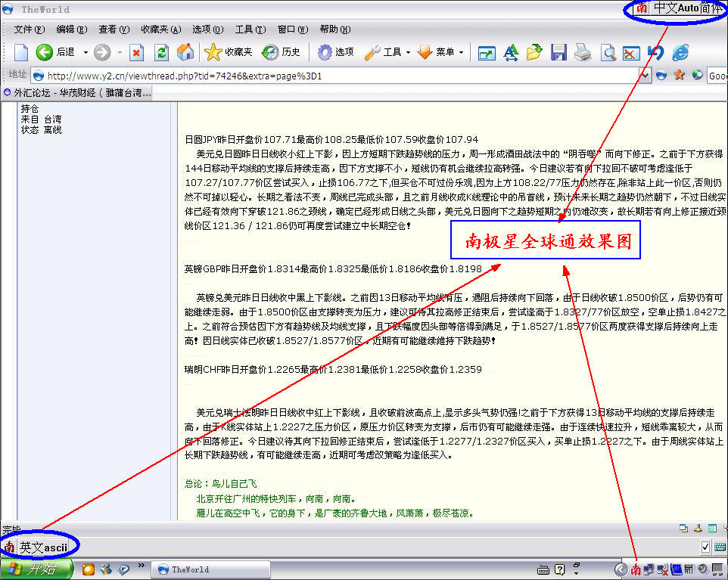This screenshot has width=728, height=580.
Task: Click the orange quick launch icon
Action: [89, 569]
